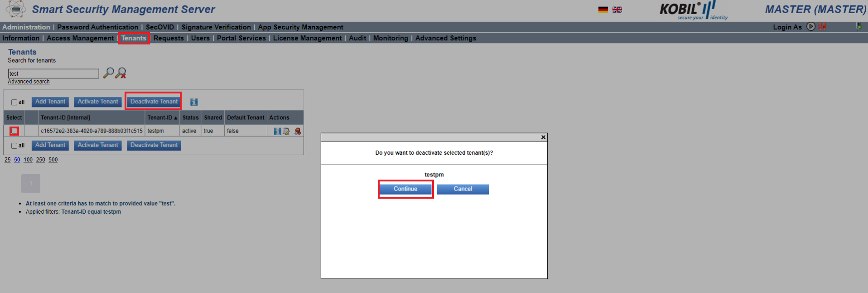
Task: Open App Security Management menu
Action: pyautogui.click(x=301, y=27)
